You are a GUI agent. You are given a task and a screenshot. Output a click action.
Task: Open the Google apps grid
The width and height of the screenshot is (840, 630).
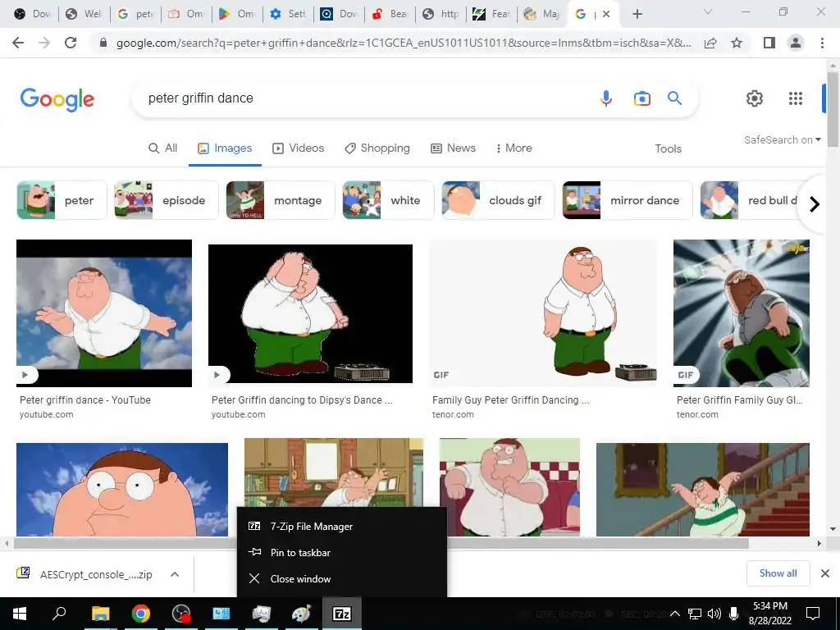pos(796,98)
